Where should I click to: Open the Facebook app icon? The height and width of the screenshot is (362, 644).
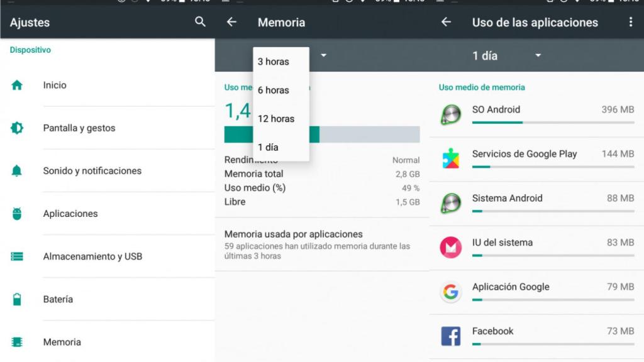pyautogui.click(x=450, y=336)
